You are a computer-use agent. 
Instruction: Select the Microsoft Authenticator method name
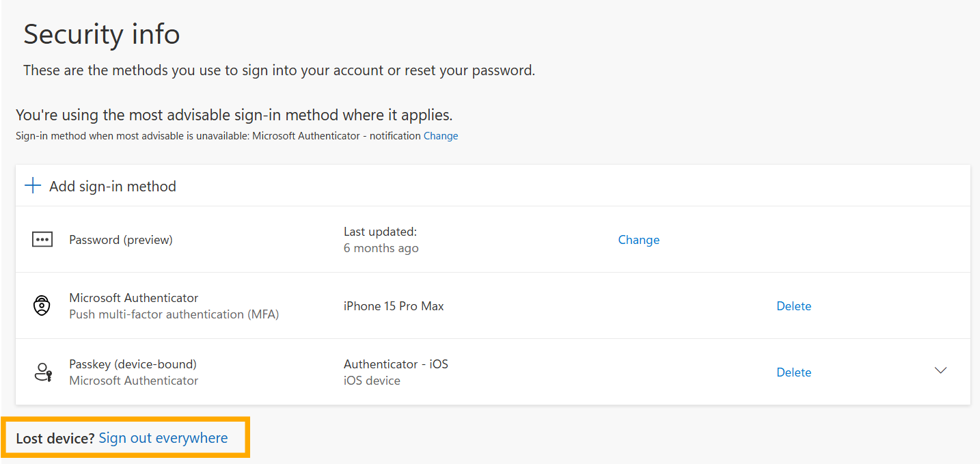tap(134, 298)
